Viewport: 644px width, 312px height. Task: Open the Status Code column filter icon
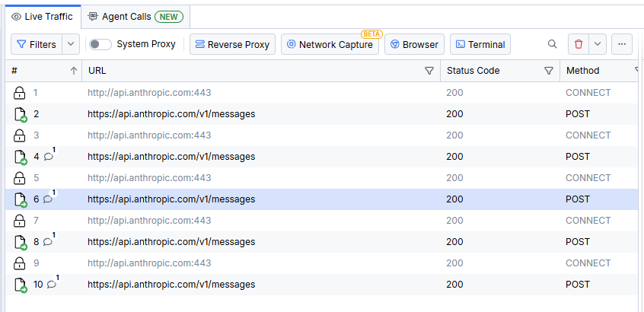coord(548,71)
